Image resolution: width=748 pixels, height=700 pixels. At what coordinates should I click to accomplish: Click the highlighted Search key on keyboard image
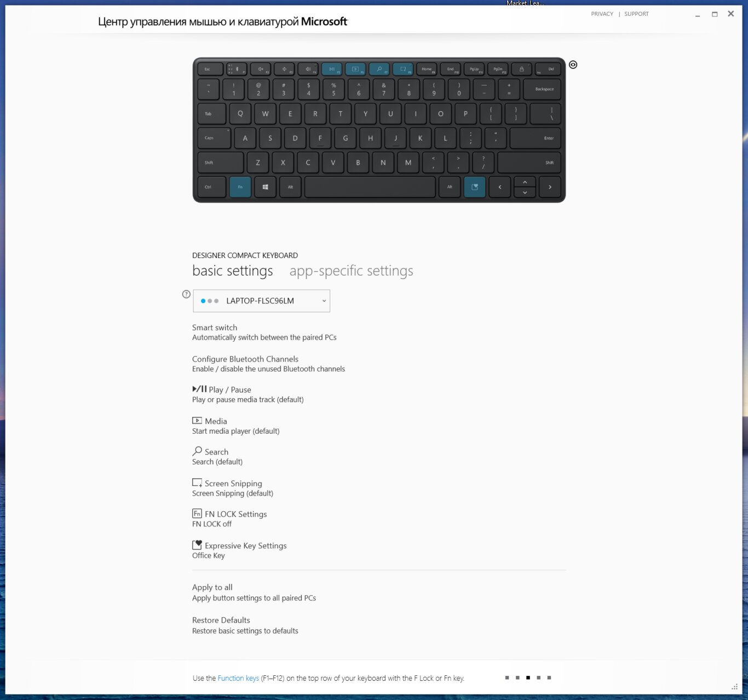click(379, 69)
